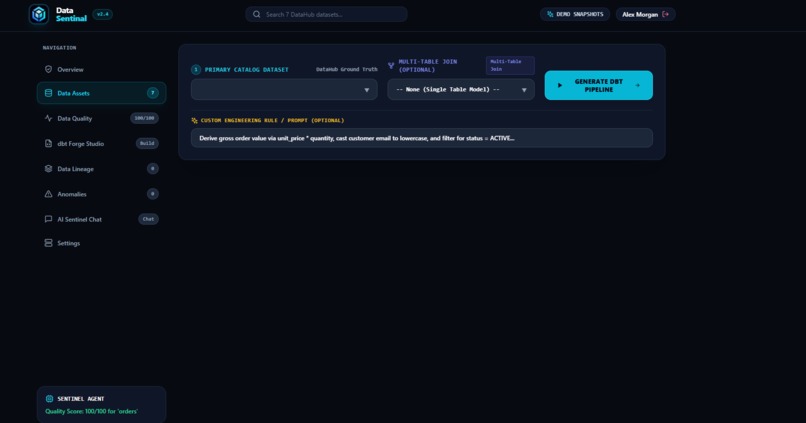Open the Overview page
The width and height of the screenshot is (806, 423).
click(101, 69)
